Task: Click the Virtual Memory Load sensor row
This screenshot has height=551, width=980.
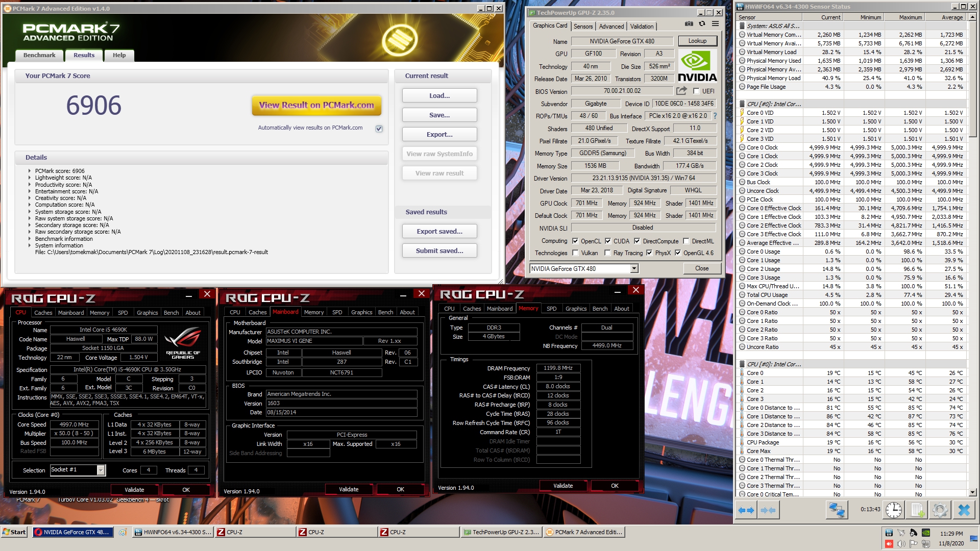Action: pos(852,52)
